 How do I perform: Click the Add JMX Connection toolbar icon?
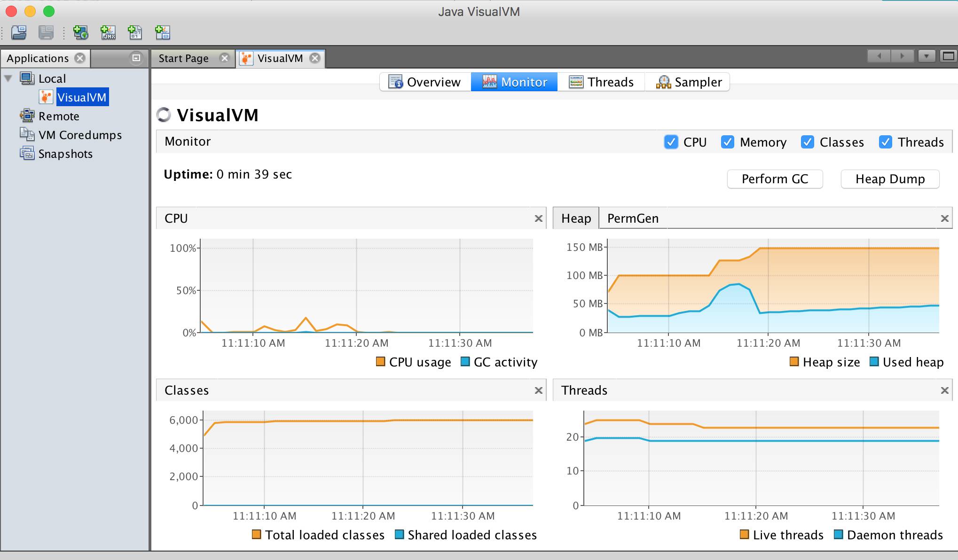(x=108, y=32)
